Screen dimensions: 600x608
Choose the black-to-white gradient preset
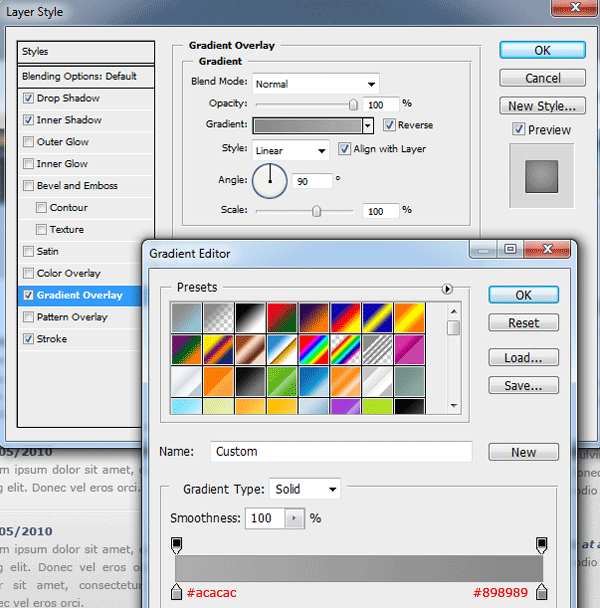click(250, 318)
